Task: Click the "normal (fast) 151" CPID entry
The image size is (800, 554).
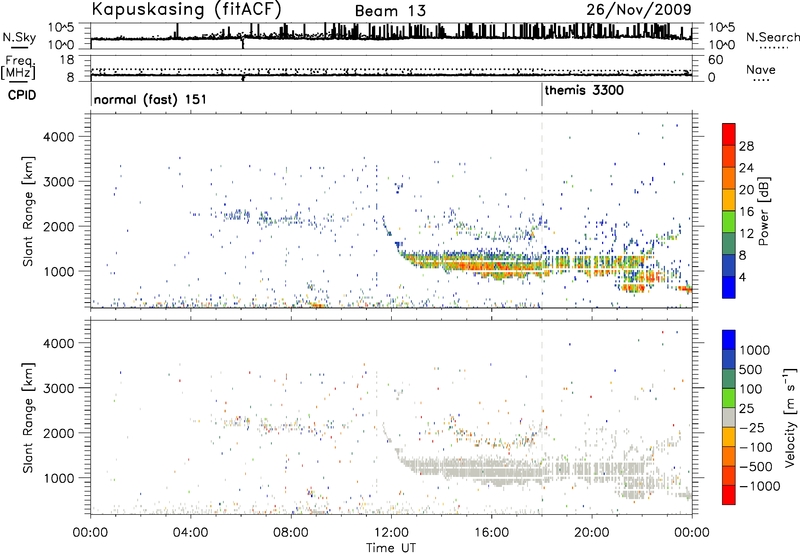Action: (x=151, y=99)
